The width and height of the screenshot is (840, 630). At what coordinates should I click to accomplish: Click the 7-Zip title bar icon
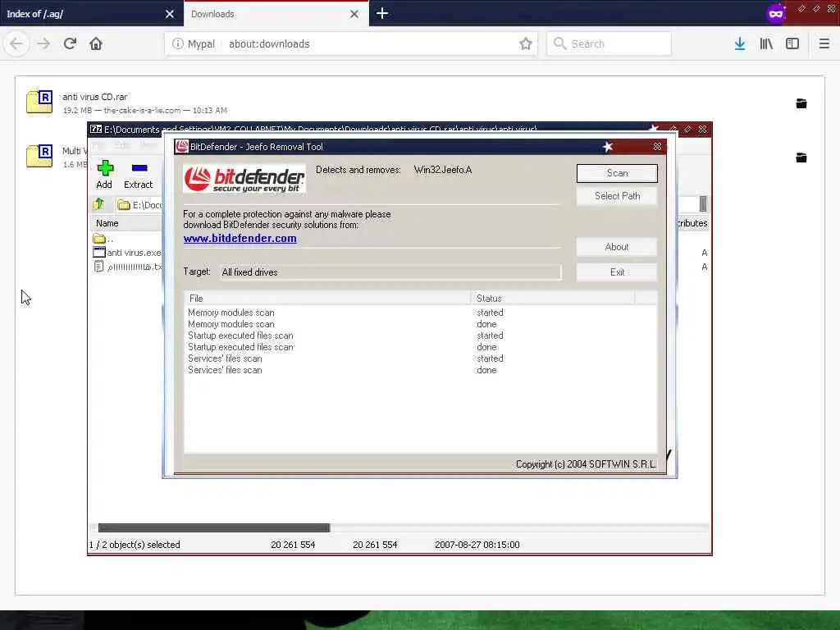point(96,129)
